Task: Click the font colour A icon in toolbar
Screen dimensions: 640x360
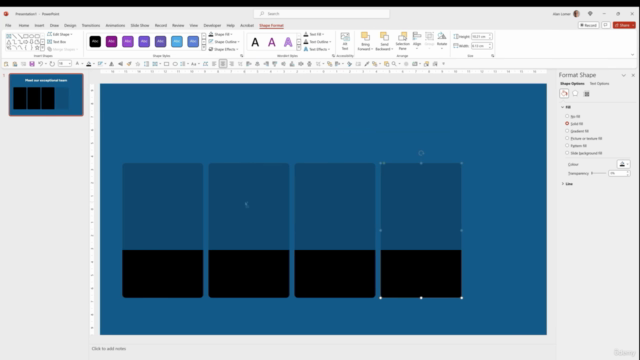Action: pyautogui.click(x=77, y=64)
